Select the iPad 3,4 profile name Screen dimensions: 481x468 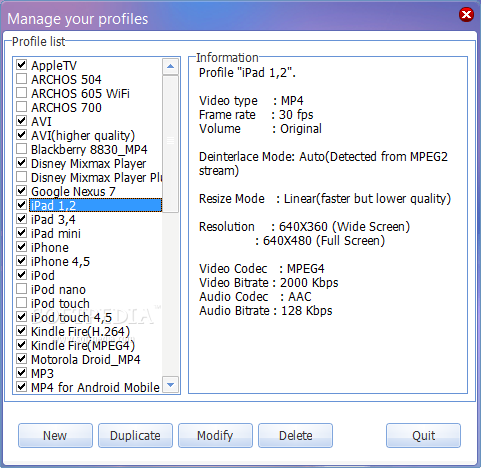(x=53, y=220)
